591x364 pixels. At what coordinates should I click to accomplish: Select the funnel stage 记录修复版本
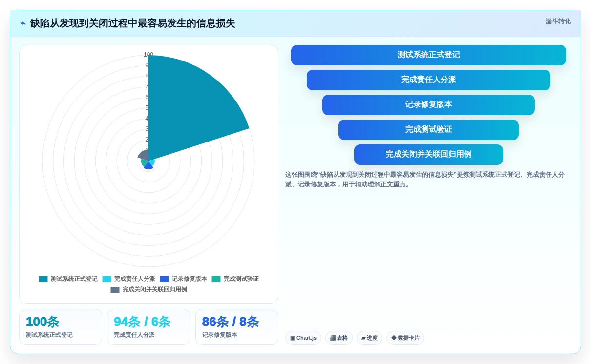coord(428,105)
